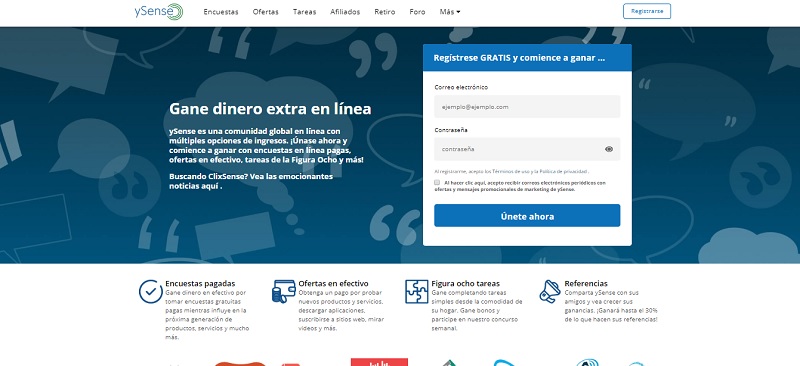The height and width of the screenshot is (366, 800).
Task: Click the Ofertas en efectivo wallet icon
Action: click(284, 291)
